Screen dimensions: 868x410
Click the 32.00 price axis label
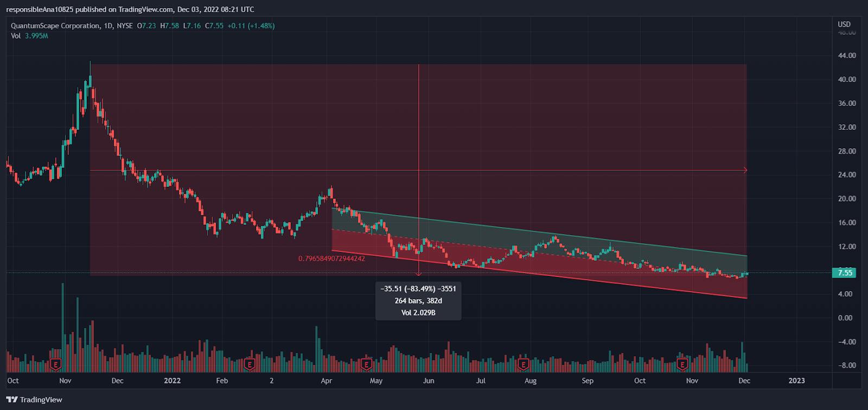pos(847,127)
